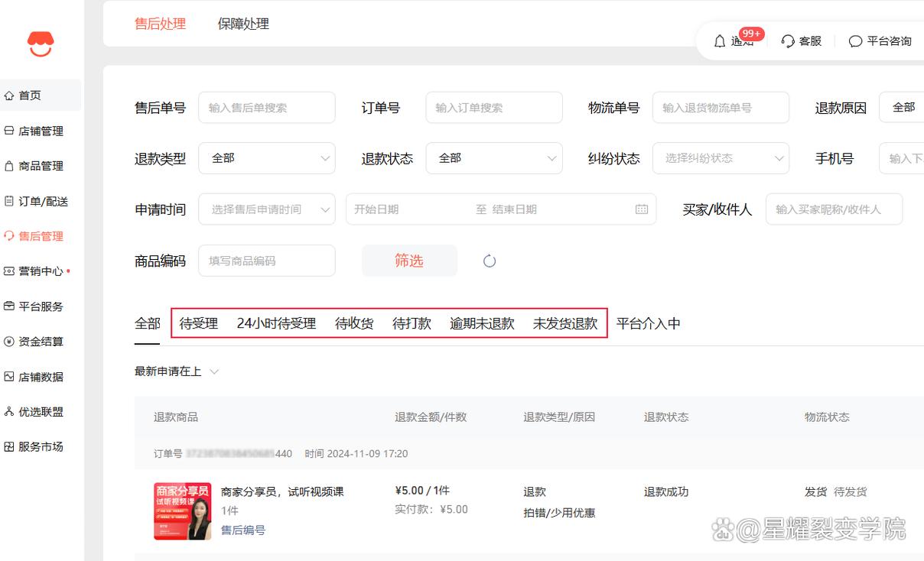Click the 售后单号 search field
Viewport: 924px width, 561px height.
tap(267, 108)
